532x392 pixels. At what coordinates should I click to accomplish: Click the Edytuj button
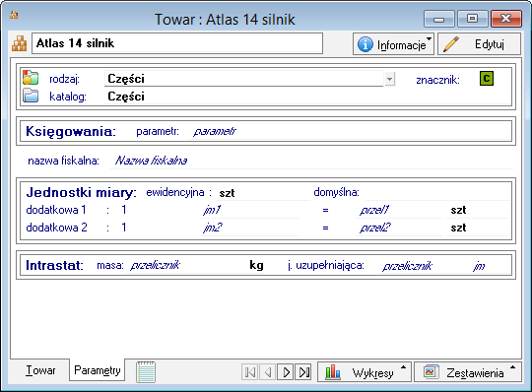(479, 44)
